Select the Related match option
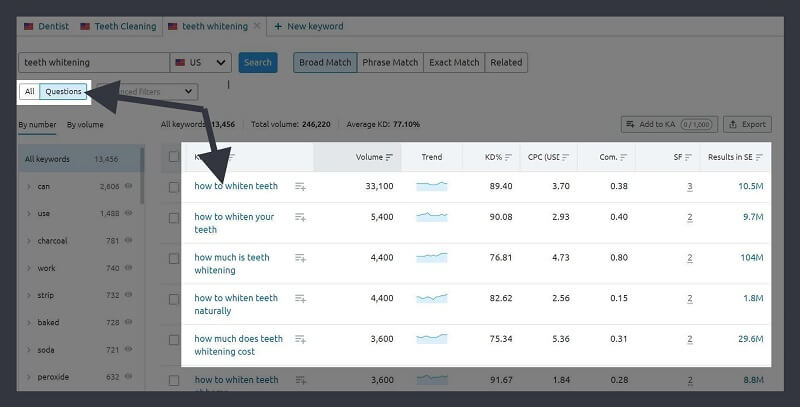800x407 pixels. (x=506, y=62)
